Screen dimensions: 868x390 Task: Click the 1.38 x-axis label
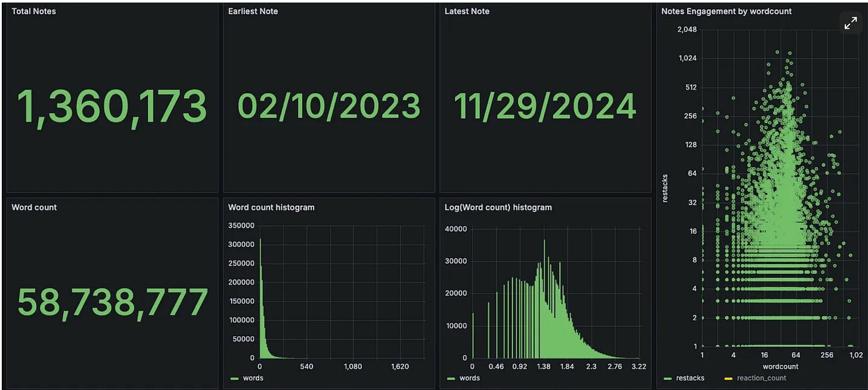pyautogui.click(x=544, y=366)
